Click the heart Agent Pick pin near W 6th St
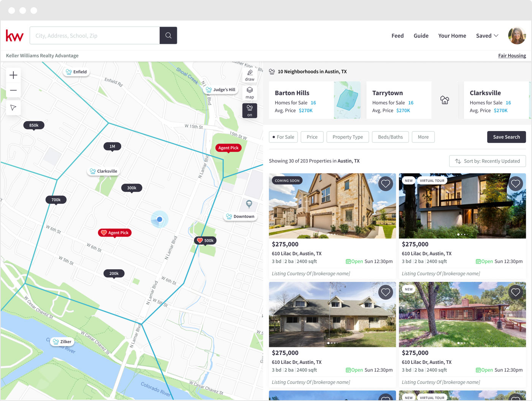 (115, 233)
